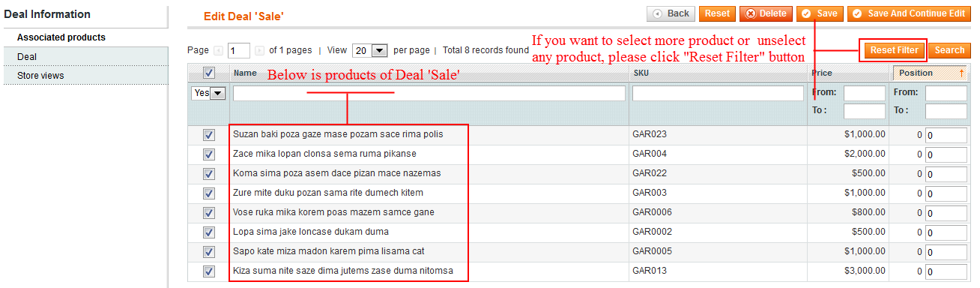Image resolution: width=980 pixels, height=288 pixels.
Task: Click the Price To field
Action: [865, 111]
